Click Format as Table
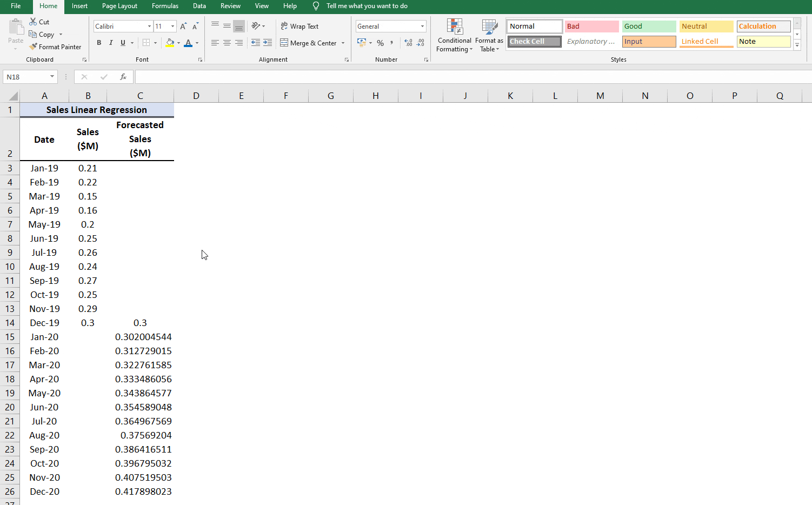 coord(489,36)
